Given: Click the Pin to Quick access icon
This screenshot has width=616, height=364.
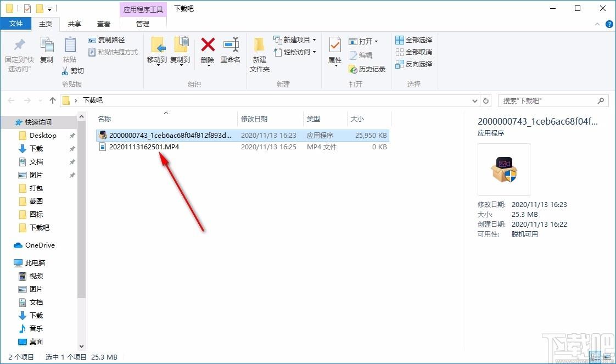Looking at the screenshot, I should tap(19, 45).
